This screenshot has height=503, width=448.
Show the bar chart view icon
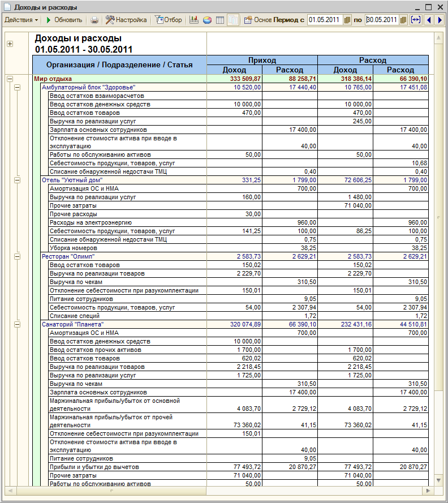[x=194, y=20]
